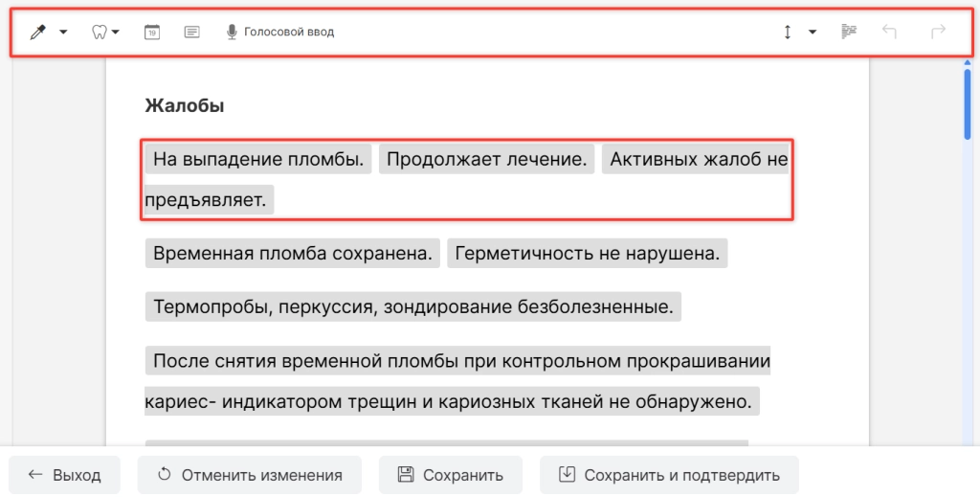Click the Сохранить button

pos(450,475)
